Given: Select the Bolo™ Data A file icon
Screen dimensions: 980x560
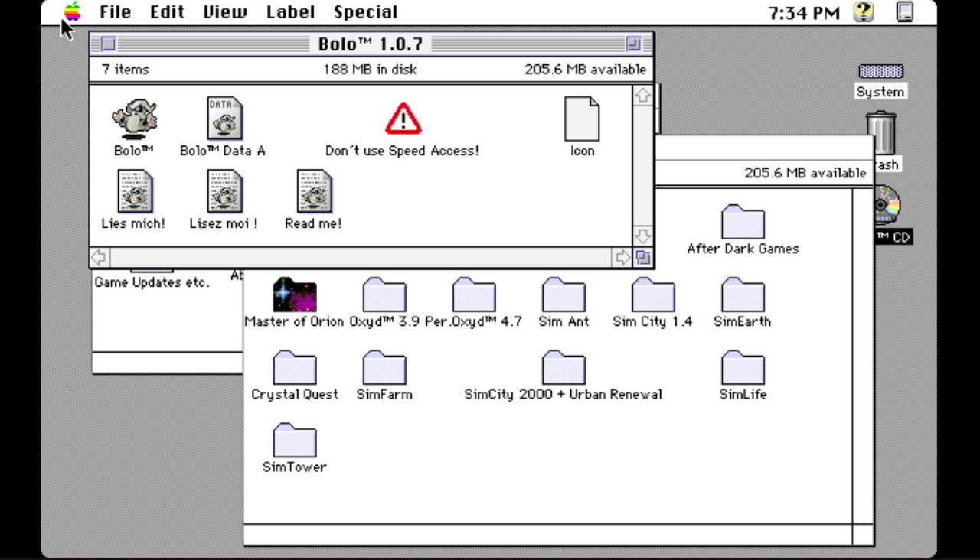Looking at the screenshot, I should click(x=224, y=119).
